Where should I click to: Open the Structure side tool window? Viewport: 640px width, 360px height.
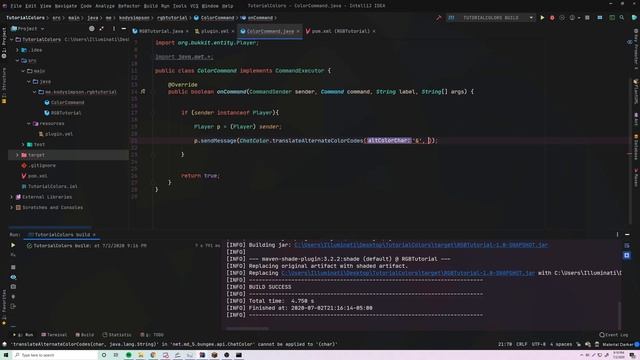click(x=4, y=85)
